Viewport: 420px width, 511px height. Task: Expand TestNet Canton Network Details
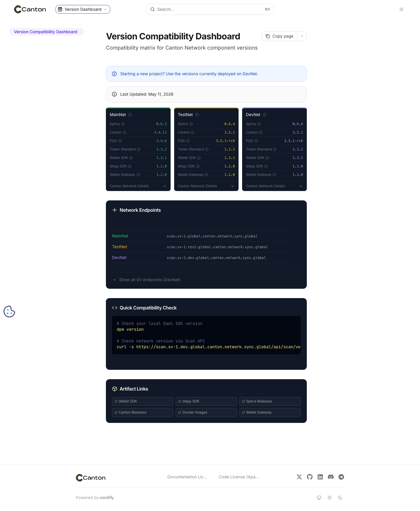pos(206,186)
